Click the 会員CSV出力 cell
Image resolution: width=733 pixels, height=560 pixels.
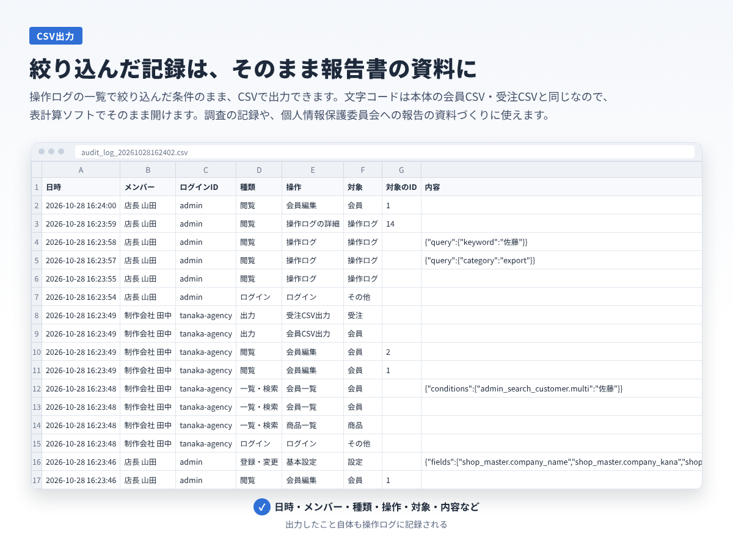313,333
